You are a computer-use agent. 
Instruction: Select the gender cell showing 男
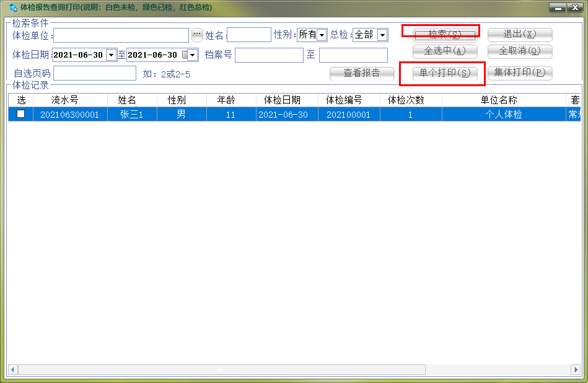(182, 115)
